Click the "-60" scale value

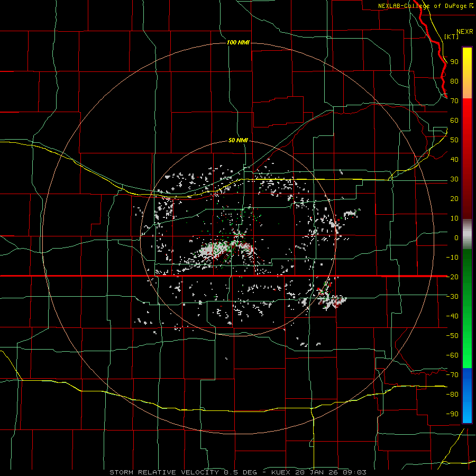point(452,355)
